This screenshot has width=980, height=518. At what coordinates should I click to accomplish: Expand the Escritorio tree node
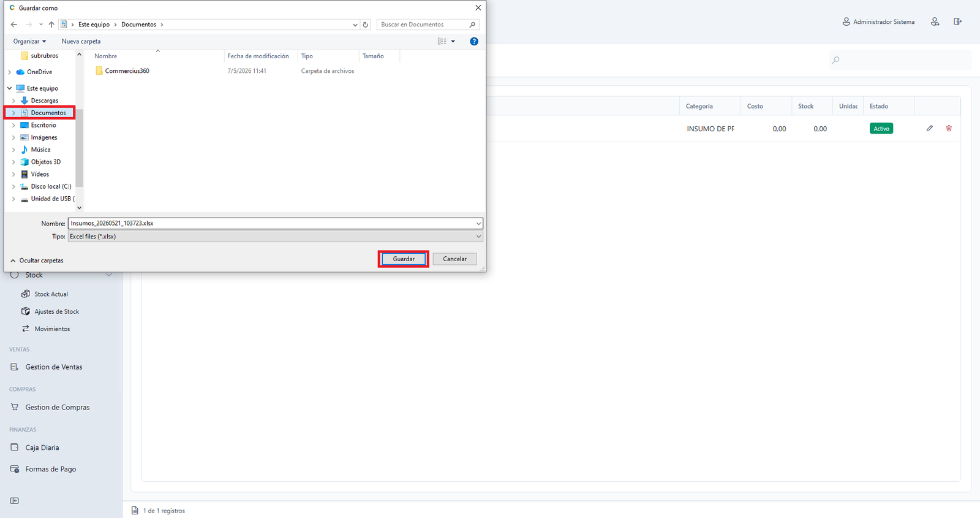point(13,125)
